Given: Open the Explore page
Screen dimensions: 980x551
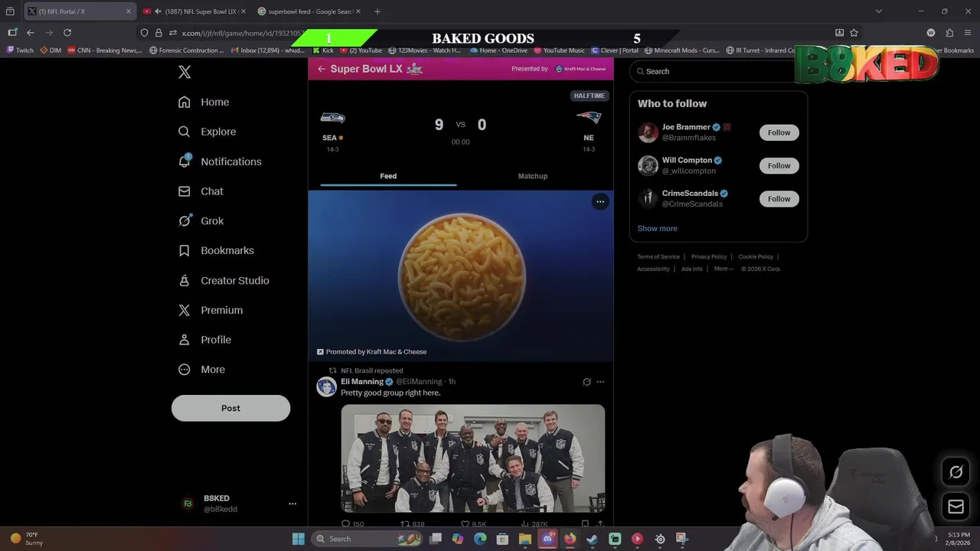Looking at the screenshot, I should click(x=207, y=132).
